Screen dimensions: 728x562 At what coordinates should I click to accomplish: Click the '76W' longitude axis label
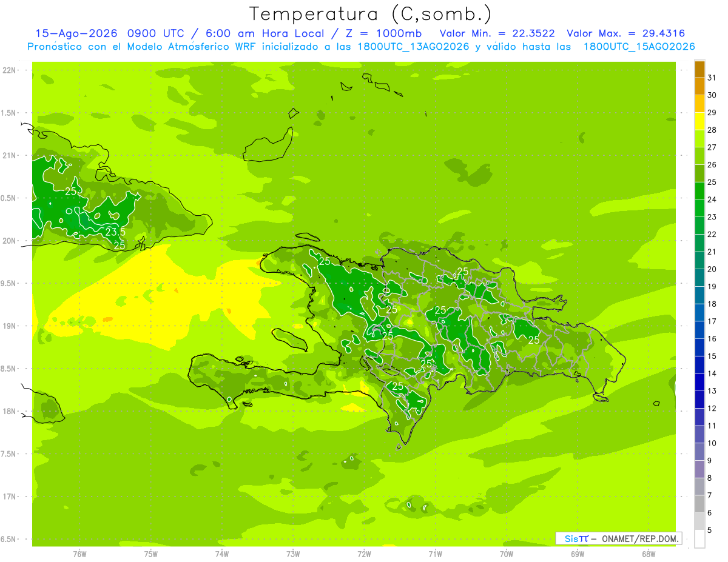click(79, 554)
